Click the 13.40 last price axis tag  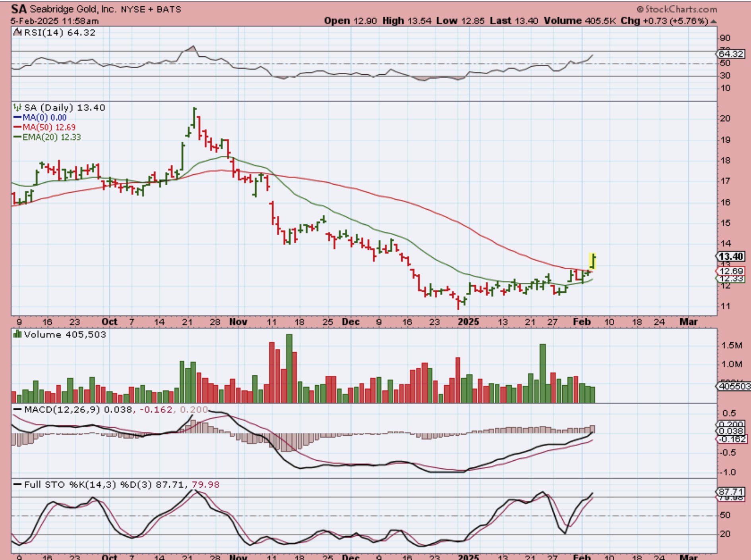[x=730, y=257]
